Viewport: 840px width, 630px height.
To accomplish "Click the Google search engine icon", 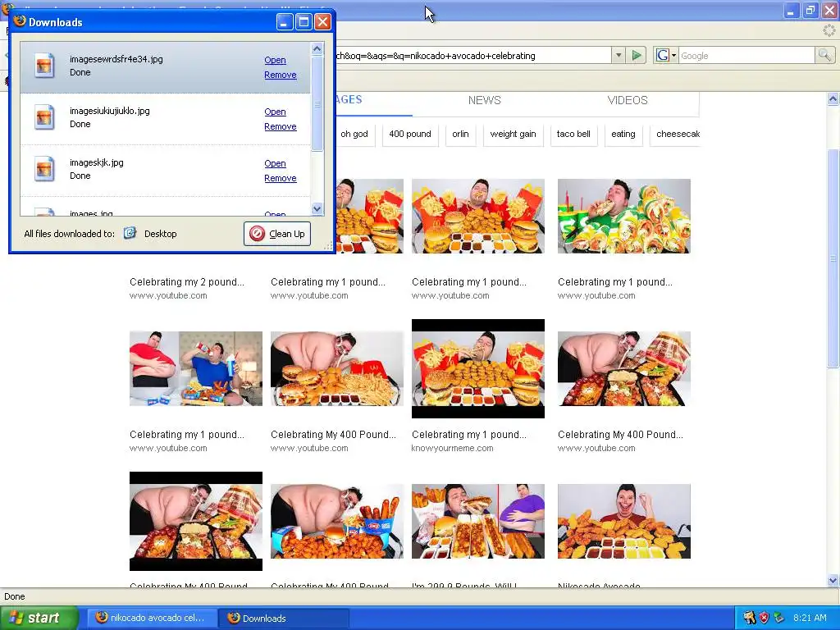I will 662,55.
